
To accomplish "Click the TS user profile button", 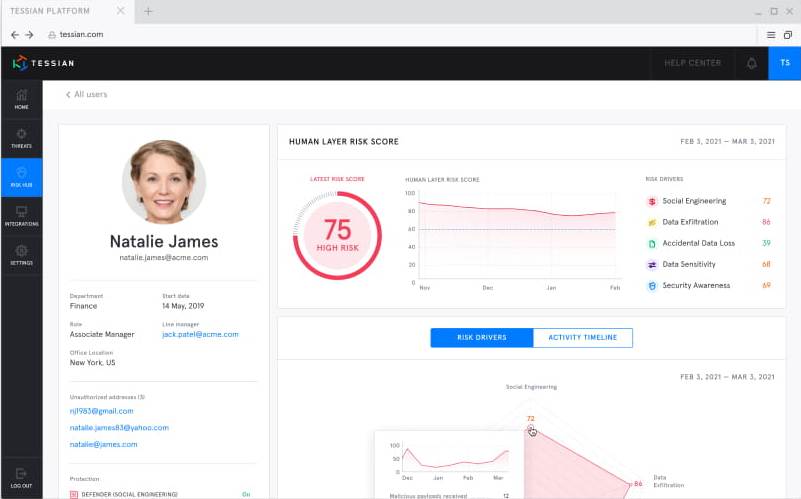I will click(784, 63).
